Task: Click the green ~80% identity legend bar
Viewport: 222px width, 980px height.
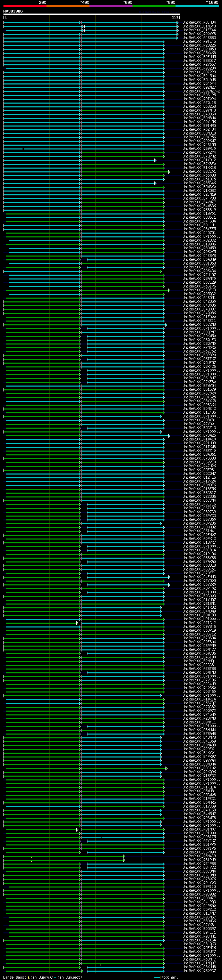Action: click(x=154, y=6)
